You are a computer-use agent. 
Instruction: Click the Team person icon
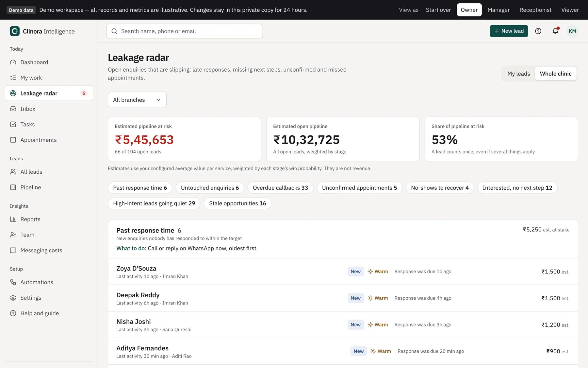pyautogui.click(x=13, y=235)
